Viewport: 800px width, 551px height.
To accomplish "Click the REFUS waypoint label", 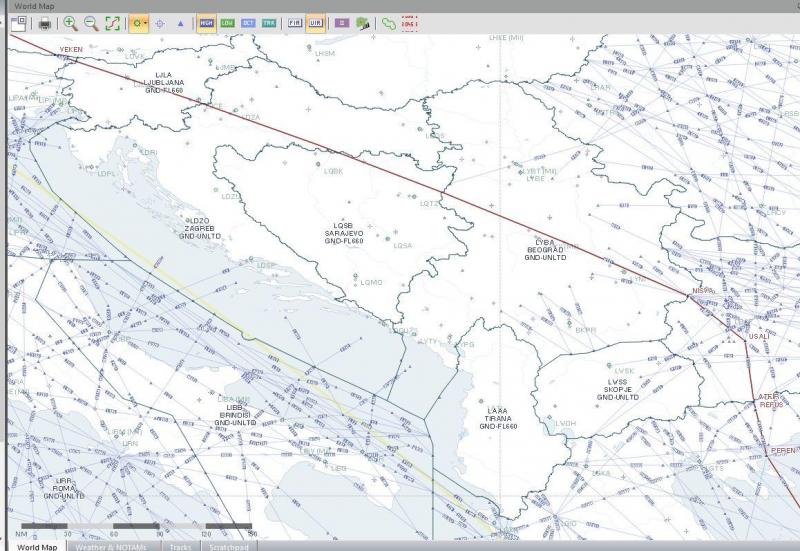I will click(x=771, y=405).
